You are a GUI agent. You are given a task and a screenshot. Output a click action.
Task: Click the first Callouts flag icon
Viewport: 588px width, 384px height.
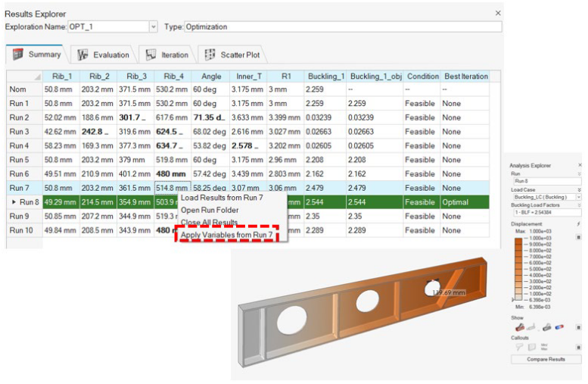(x=520, y=346)
